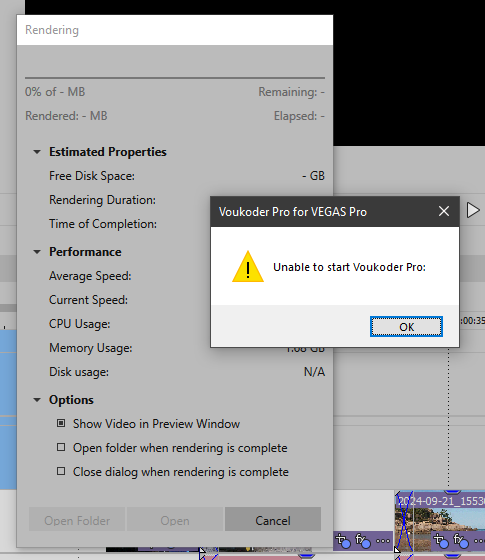Screen dimensions: 485x560
Task: Open more options menu on the left clip
Action: [383, 541]
